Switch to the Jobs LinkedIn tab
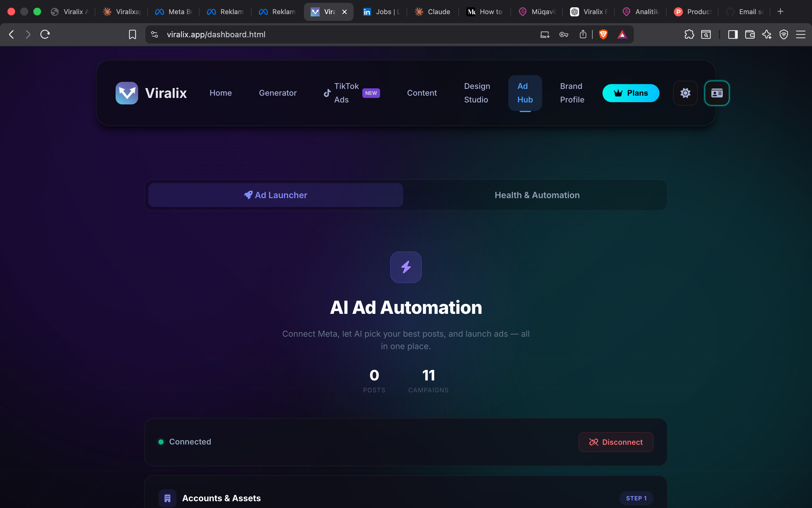812x508 pixels. click(381, 12)
